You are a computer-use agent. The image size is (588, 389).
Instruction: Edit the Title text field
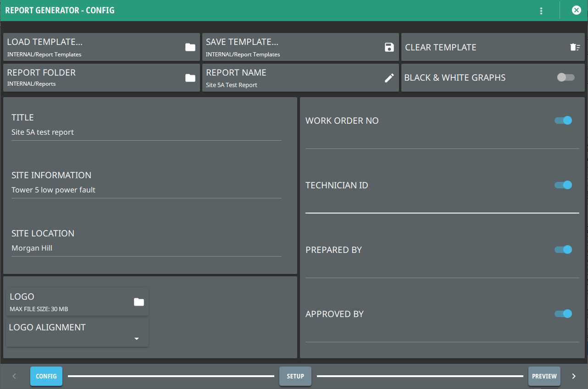pyautogui.click(x=146, y=132)
